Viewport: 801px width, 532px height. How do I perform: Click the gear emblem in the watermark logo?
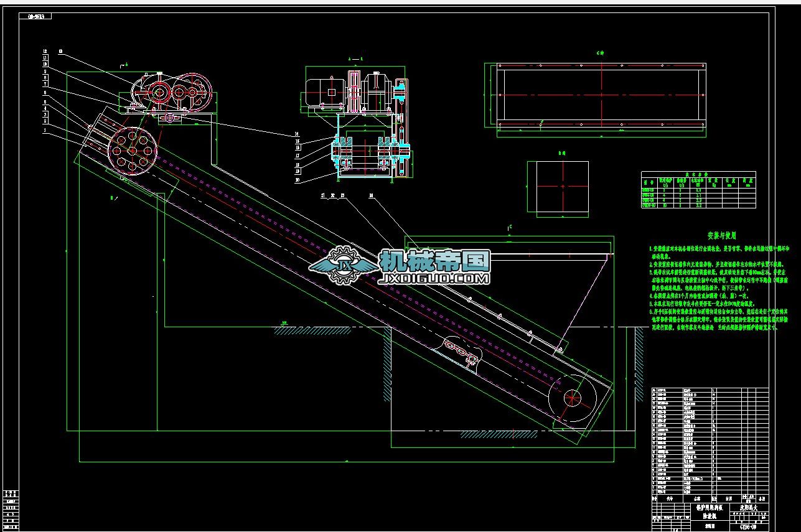[x=342, y=266]
